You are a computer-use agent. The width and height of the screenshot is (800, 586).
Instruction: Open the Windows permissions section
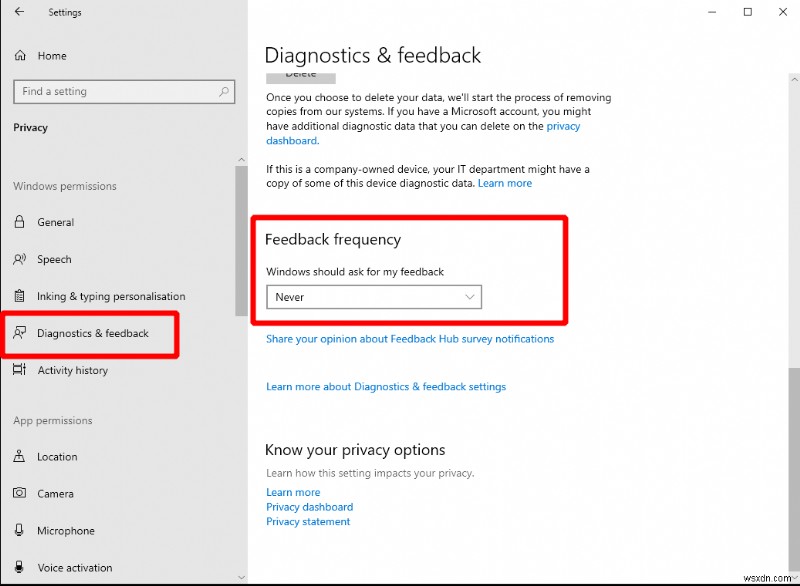pyautogui.click(x=64, y=186)
